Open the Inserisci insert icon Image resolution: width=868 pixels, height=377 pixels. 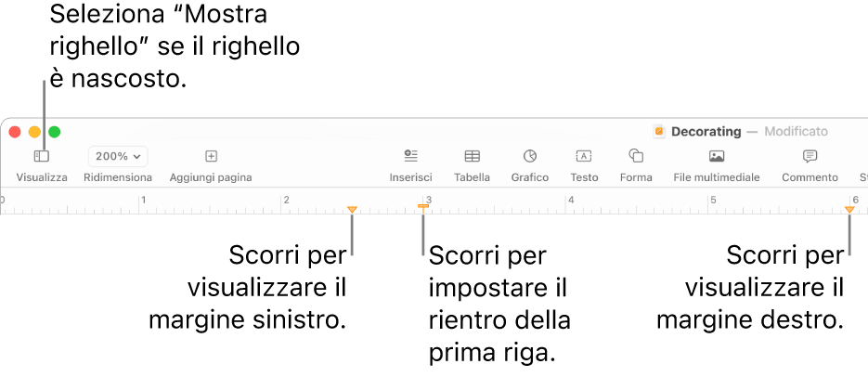coord(410,156)
